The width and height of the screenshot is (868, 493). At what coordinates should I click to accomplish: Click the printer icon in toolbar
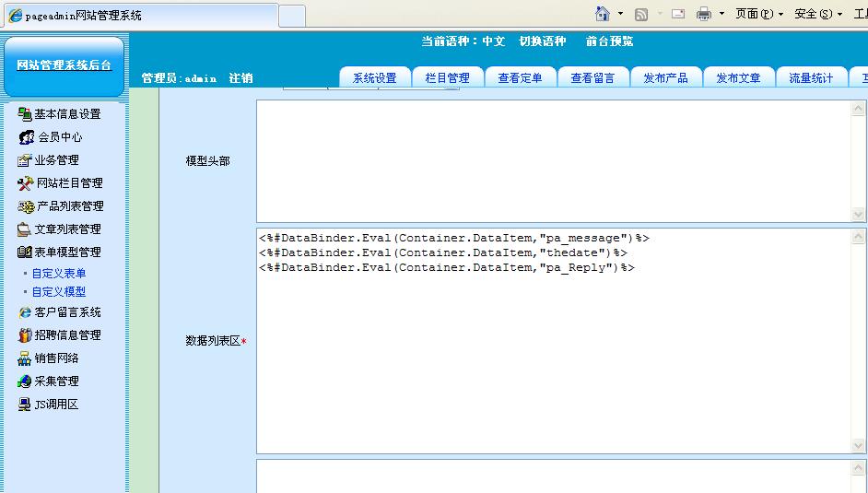pyautogui.click(x=704, y=14)
